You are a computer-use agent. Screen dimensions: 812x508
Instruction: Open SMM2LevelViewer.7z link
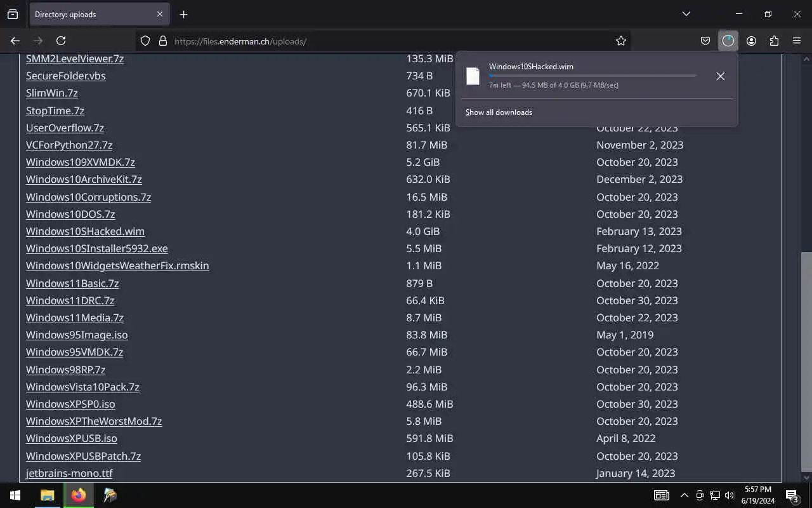(x=75, y=58)
